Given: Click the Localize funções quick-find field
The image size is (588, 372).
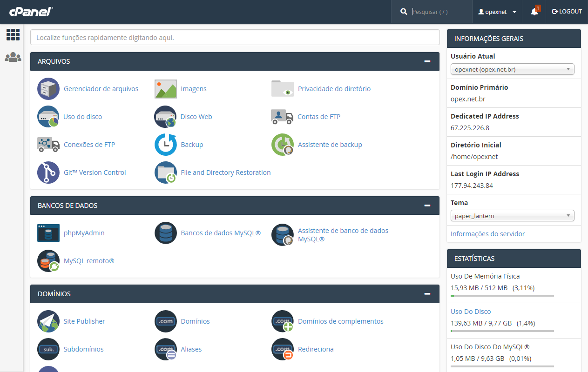Looking at the screenshot, I should pos(235,37).
